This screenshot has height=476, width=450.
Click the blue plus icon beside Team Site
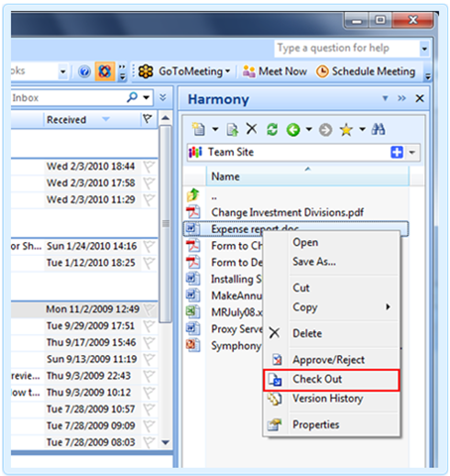[396, 153]
